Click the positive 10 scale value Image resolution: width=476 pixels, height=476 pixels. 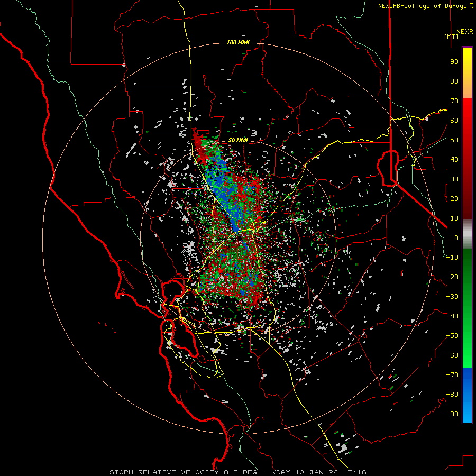tap(454, 218)
